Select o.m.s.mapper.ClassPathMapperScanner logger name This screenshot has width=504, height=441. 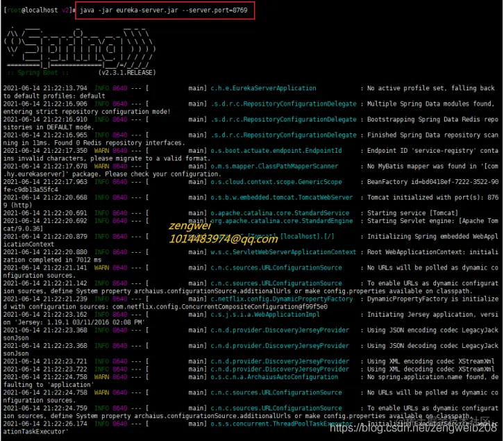point(274,166)
